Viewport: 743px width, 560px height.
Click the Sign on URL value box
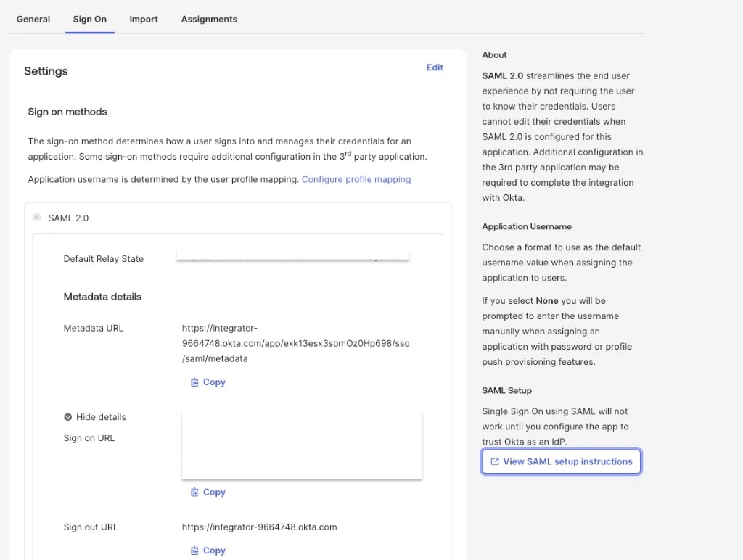click(302, 445)
